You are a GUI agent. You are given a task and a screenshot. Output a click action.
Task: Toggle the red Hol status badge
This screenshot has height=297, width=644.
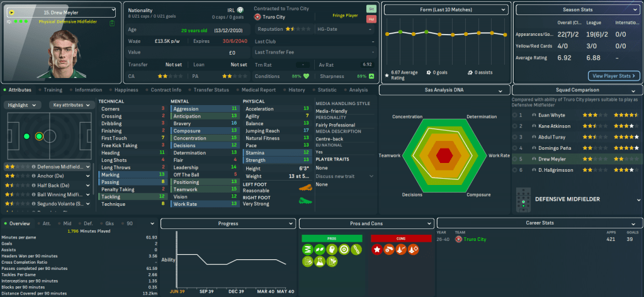click(371, 20)
